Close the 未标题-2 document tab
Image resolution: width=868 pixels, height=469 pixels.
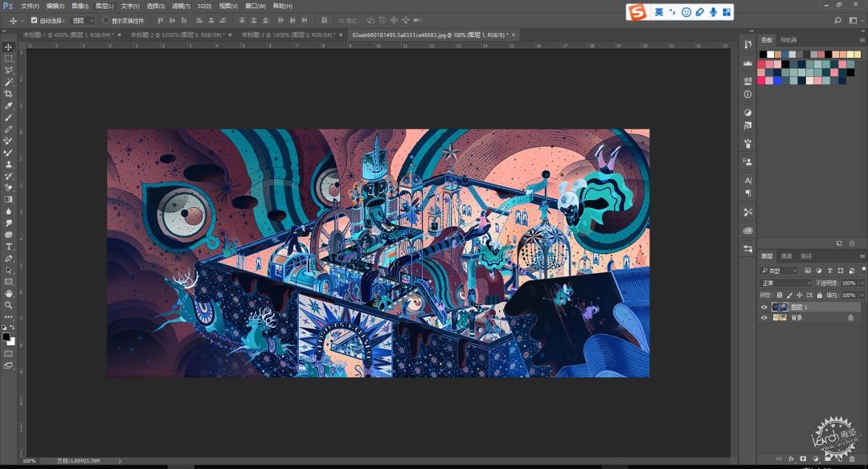tap(231, 35)
